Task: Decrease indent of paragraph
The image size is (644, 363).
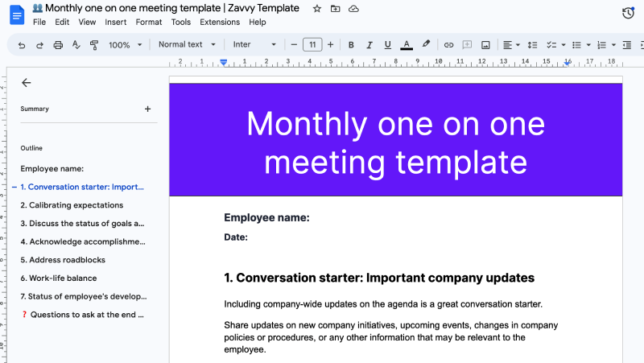Action: pyautogui.click(x=627, y=45)
